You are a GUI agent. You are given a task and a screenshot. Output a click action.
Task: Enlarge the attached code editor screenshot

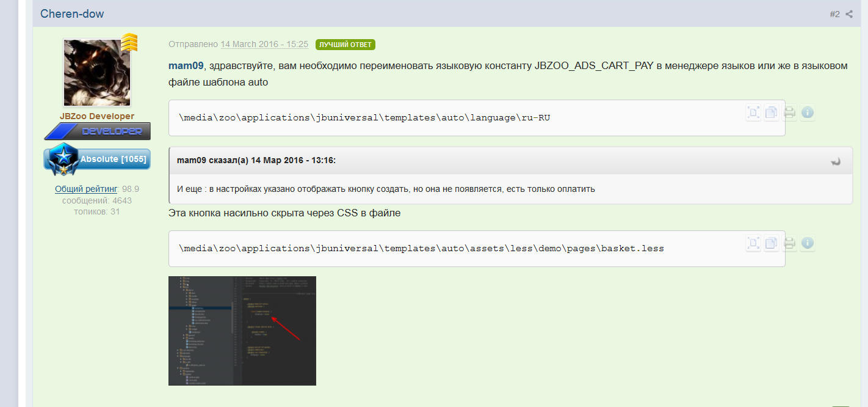(242, 331)
